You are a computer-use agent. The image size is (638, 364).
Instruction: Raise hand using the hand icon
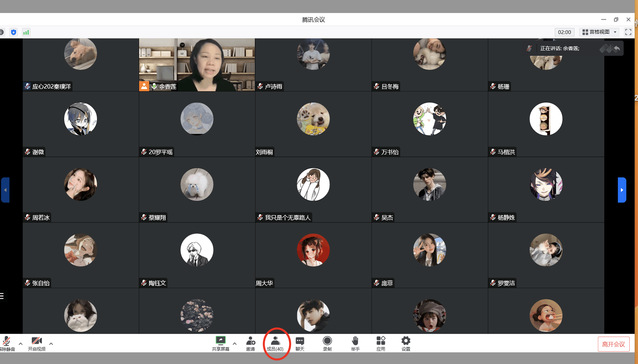click(355, 341)
